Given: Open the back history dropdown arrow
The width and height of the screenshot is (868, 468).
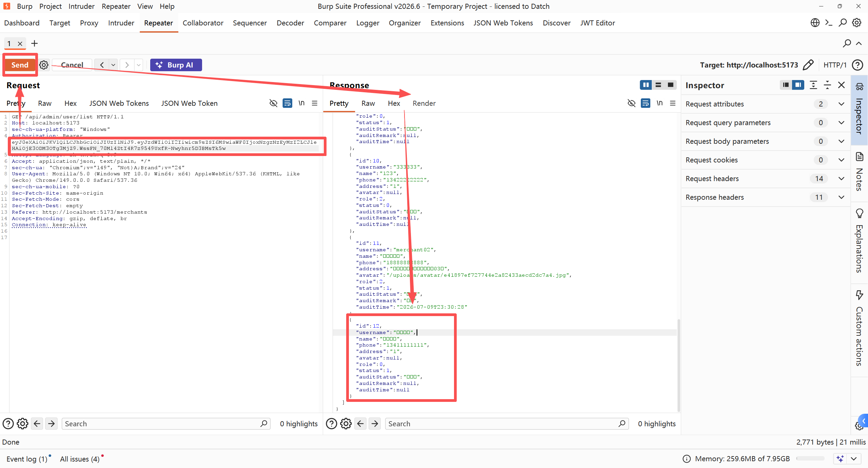Looking at the screenshot, I should click(x=113, y=65).
